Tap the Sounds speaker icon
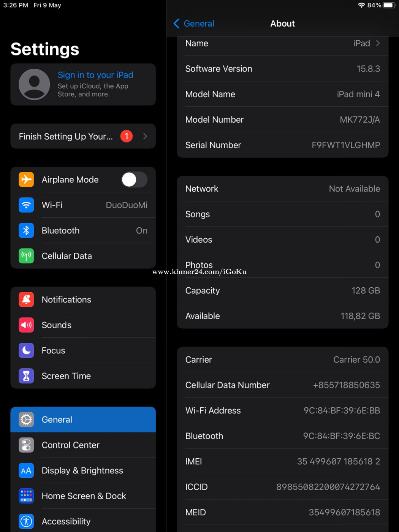 tap(26, 325)
